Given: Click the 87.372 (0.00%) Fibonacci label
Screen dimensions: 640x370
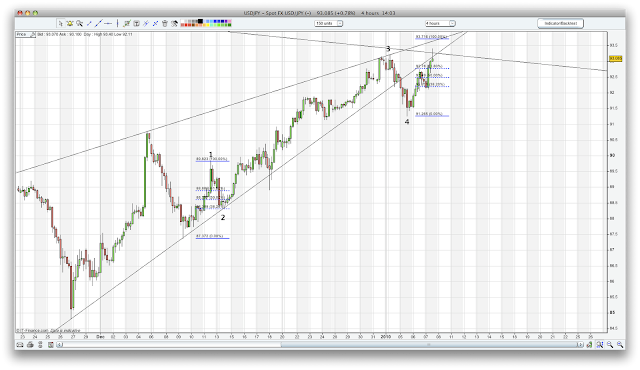Looking at the screenshot, I should (x=209, y=236).
